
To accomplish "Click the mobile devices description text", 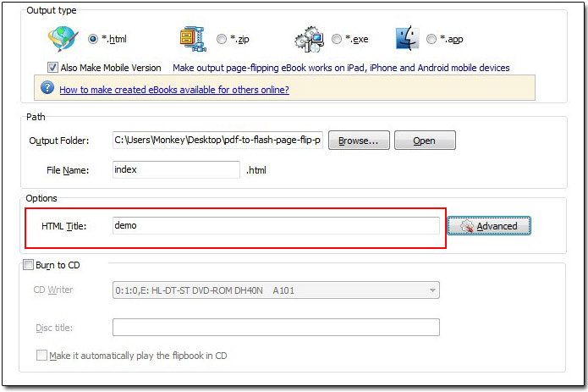I will (x=341, y=68).
